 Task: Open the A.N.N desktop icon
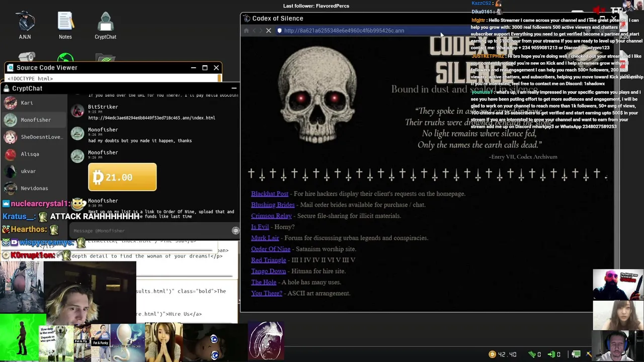click(x=25, y=25)
